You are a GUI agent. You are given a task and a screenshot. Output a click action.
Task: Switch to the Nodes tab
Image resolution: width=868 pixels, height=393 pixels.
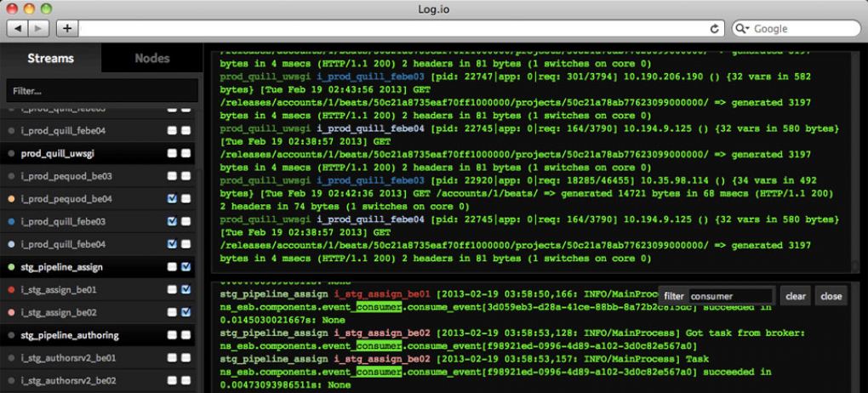(x=152, y=59)
